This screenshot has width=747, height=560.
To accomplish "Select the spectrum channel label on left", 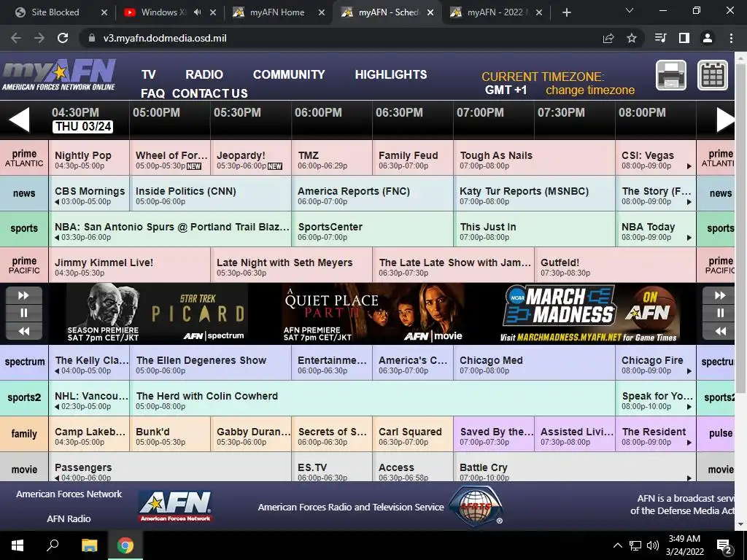I will [x=24, y=362].
